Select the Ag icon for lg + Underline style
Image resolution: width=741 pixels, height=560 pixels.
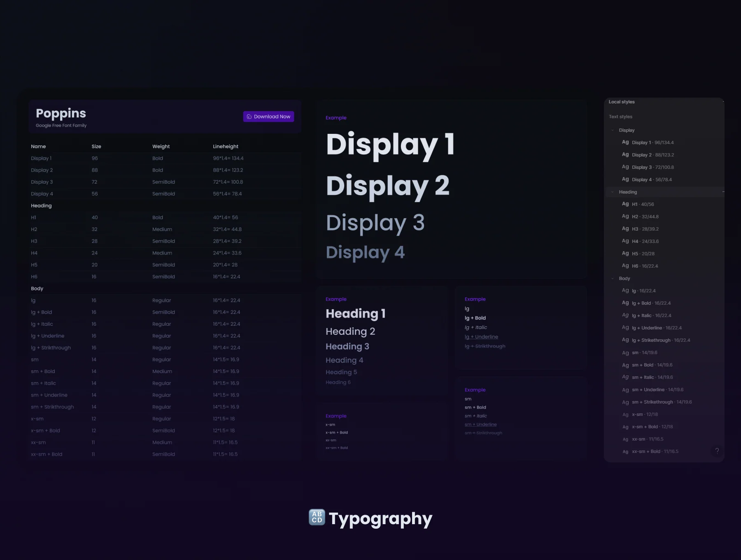625,327
